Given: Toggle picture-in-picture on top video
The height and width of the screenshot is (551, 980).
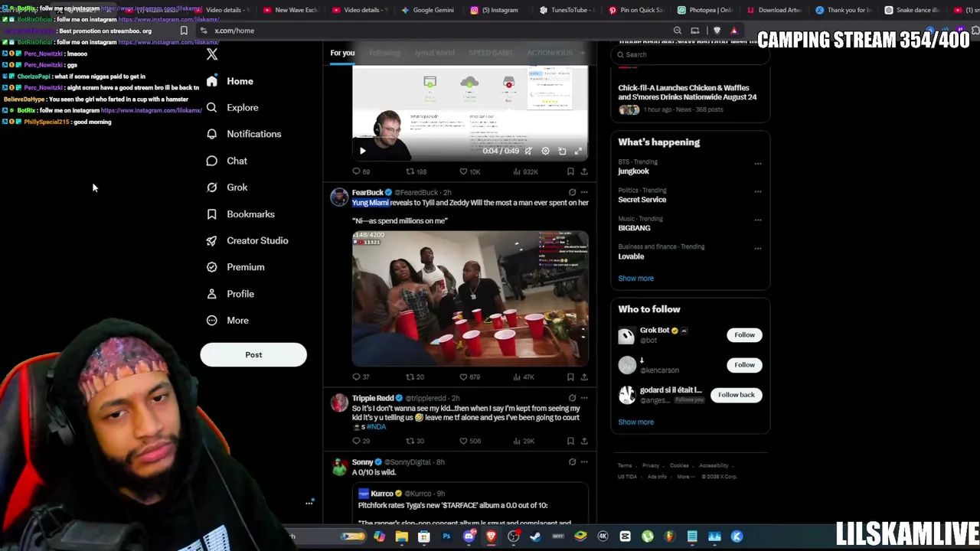Looking at the screenshot, I should [x=562, y=152].
